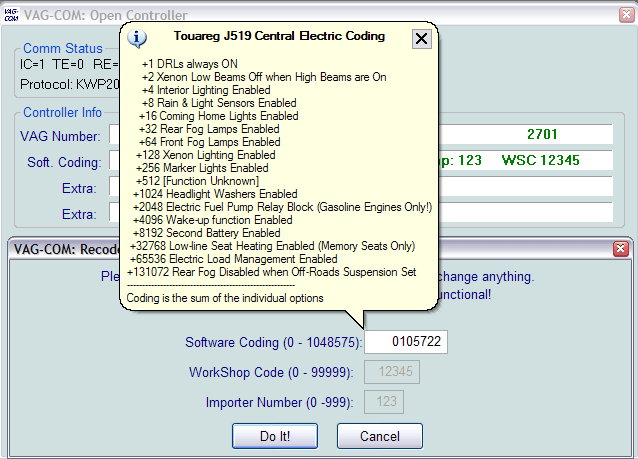The image size is (638, 459).
Task: Click '+1 DRLs always ON' line
Action: pyautogui.click(x=190, y=64)
